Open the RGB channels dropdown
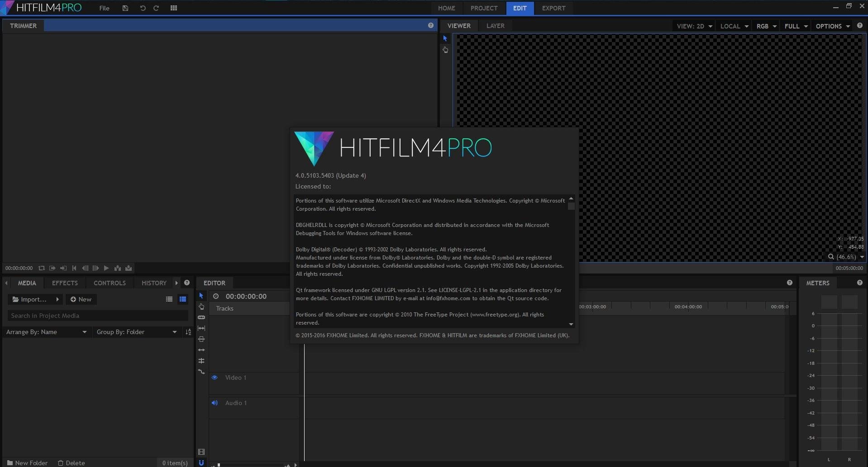This screenshot has height=467, width=868. point(766,26)
